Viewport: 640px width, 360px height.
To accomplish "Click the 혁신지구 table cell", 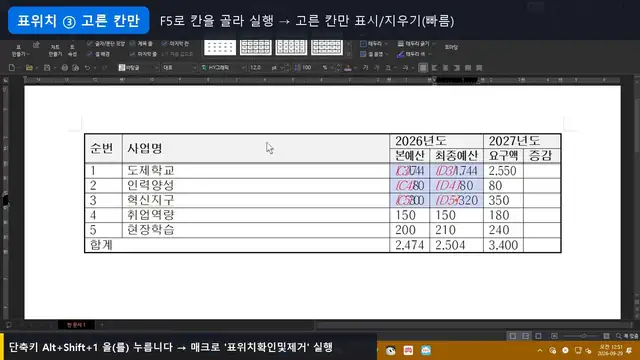I will tap(256, 200).
